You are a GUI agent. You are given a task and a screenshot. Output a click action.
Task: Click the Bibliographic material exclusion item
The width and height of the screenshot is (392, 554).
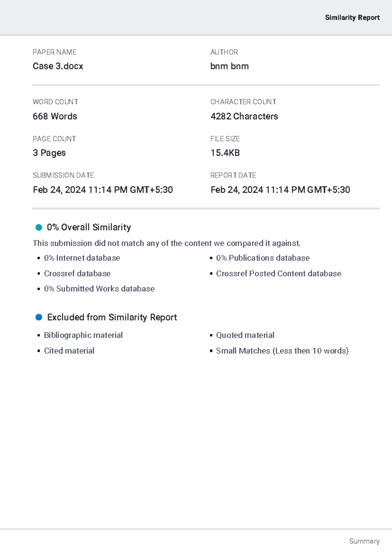[x=83, y=335]
